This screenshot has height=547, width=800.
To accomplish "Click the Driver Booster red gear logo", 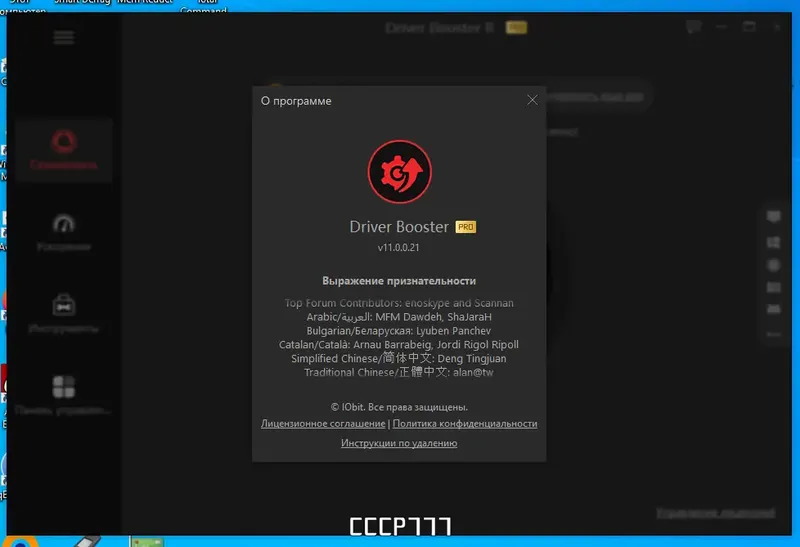I will click(399, 172).
